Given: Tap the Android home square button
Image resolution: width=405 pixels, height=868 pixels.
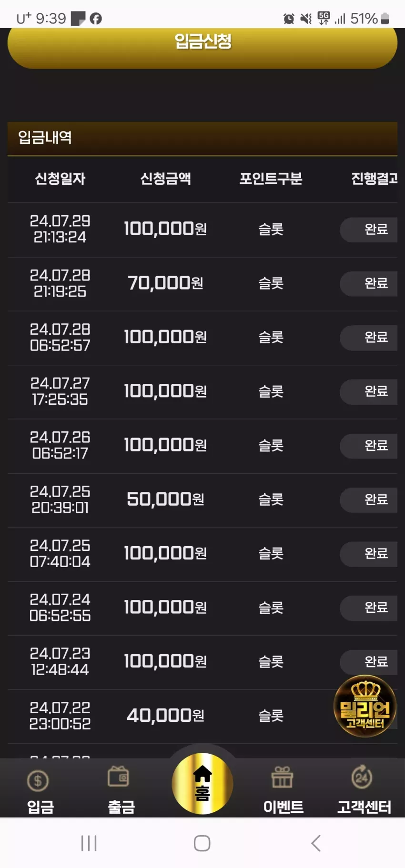Looking at the screenshot, I should pos(202,843).
